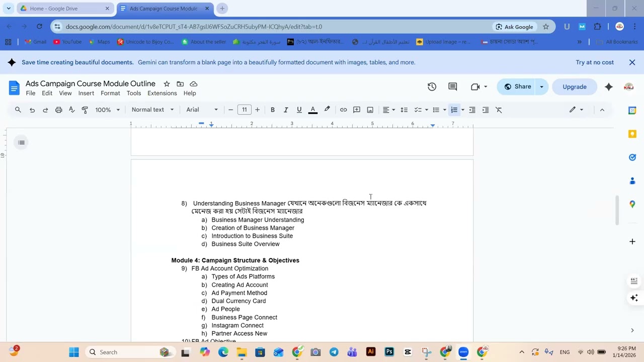Show the document outline sidebar button

[x=21, y=142]
